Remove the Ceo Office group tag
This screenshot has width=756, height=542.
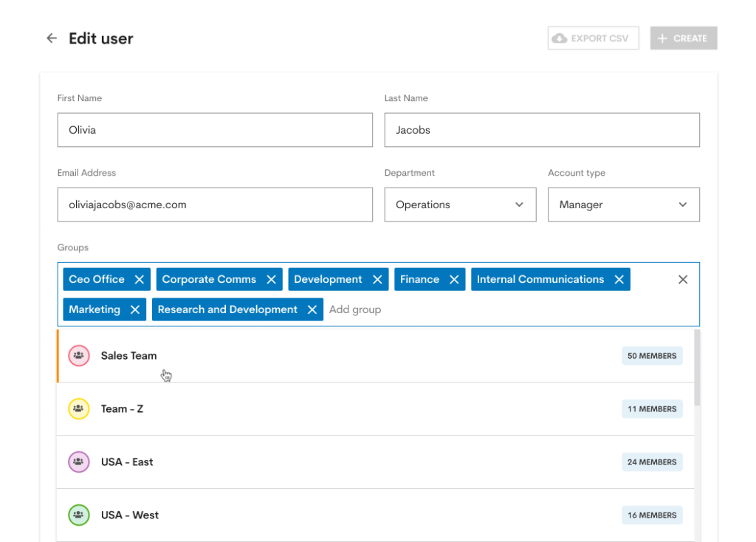pyautogui.click(x=140, y=279)
